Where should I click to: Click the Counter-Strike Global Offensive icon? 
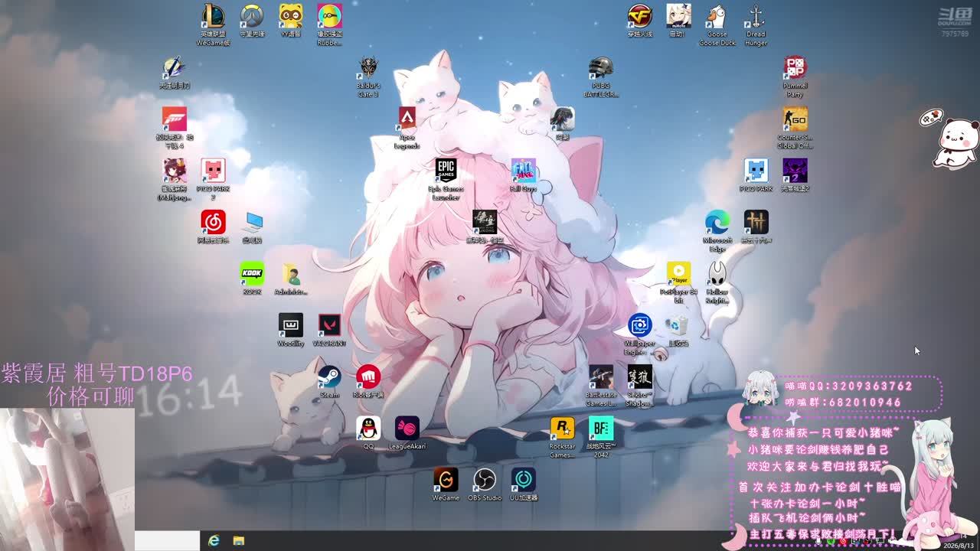click(x=795, y=119)
